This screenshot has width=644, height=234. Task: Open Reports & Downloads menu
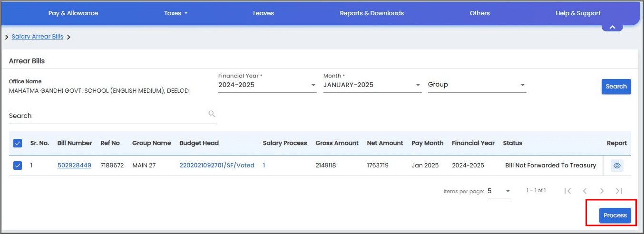372,13
